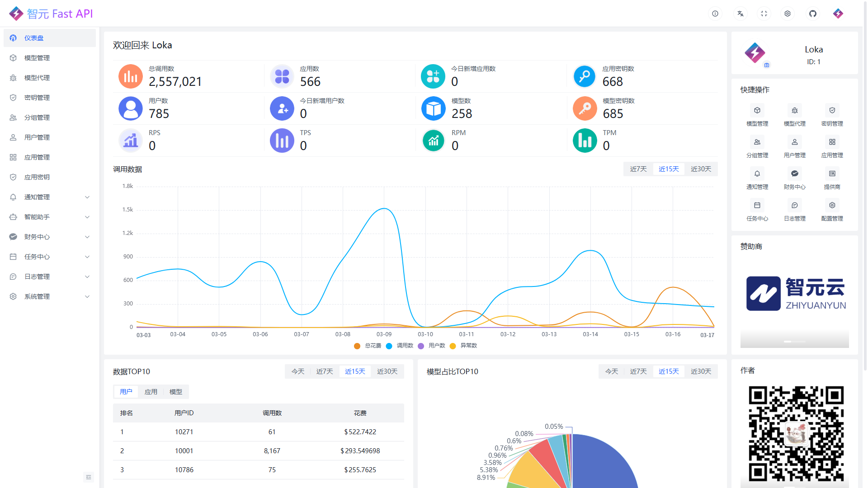Toggle 异常数 series in chart legend

point(463,346)
